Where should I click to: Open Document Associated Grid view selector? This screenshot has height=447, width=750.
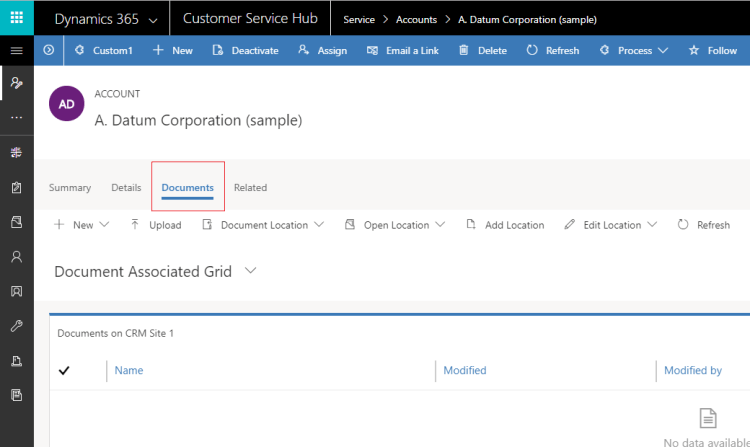[x=250, y=271]
